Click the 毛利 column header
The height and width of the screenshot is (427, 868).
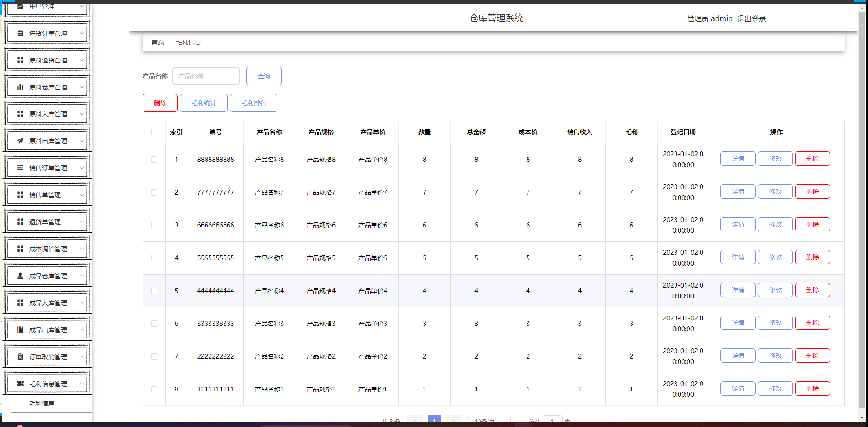(x=631, y=132)
